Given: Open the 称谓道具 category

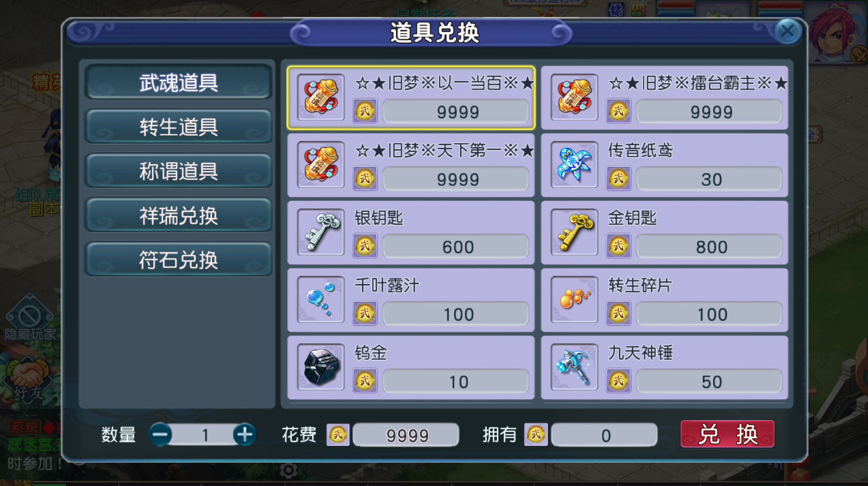Looking at the screenshot, I should pyautogui.click(x=179, y=171).
